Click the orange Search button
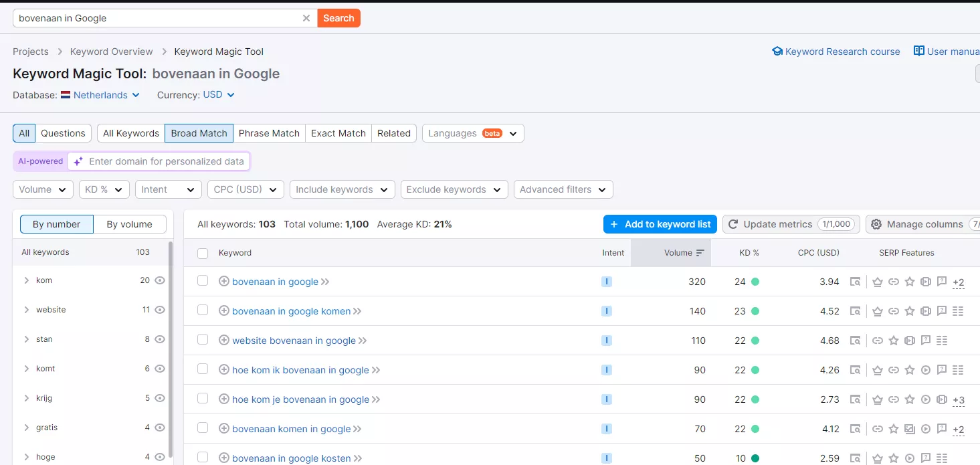This screenshot has height=465, width=980. click(338, 18)
